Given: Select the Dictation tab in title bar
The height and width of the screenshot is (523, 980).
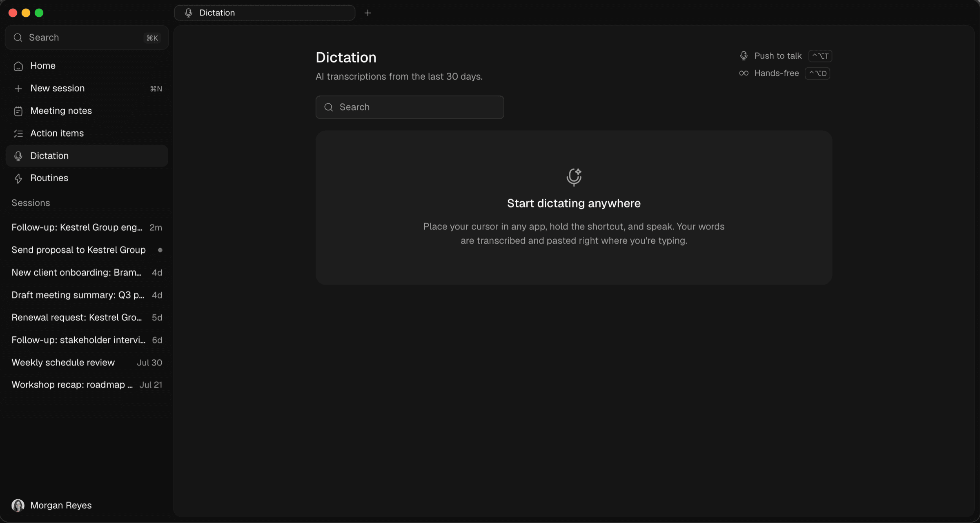Looking at the screenshot, I should tap(265, 13).
